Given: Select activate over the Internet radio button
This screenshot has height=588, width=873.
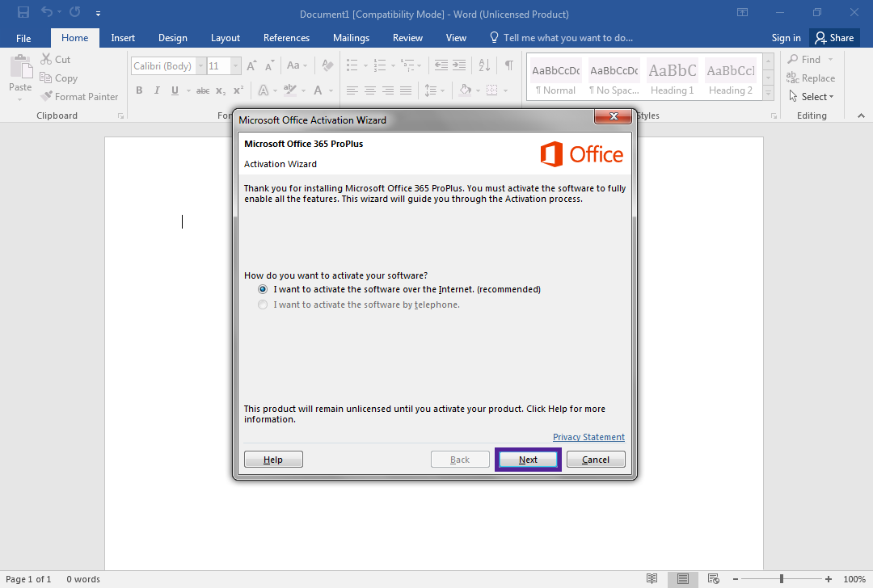Looking at the screenshot, I should [x=263, y=289].
